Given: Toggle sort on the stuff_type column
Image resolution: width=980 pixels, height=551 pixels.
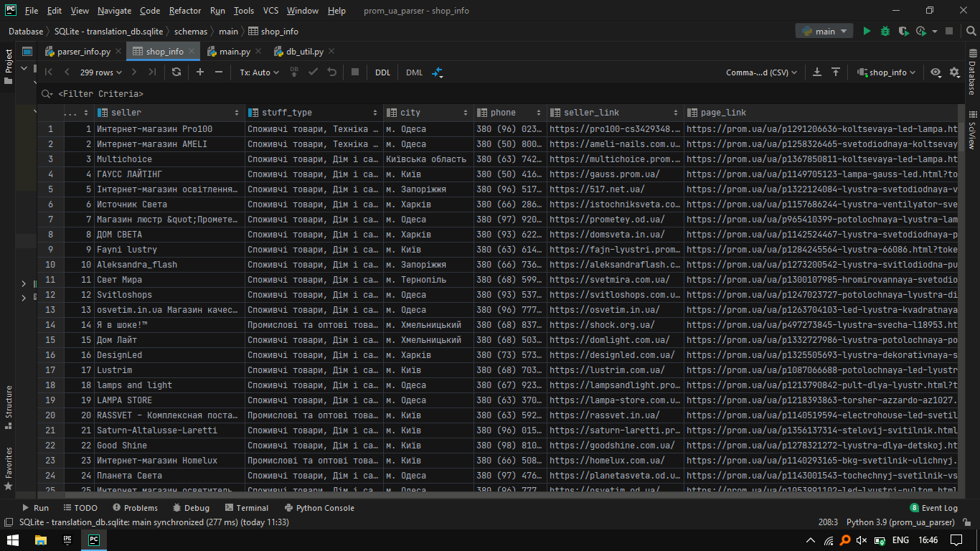Looking at the screenshot, I should pyautogui.click(x=374, y=113).
